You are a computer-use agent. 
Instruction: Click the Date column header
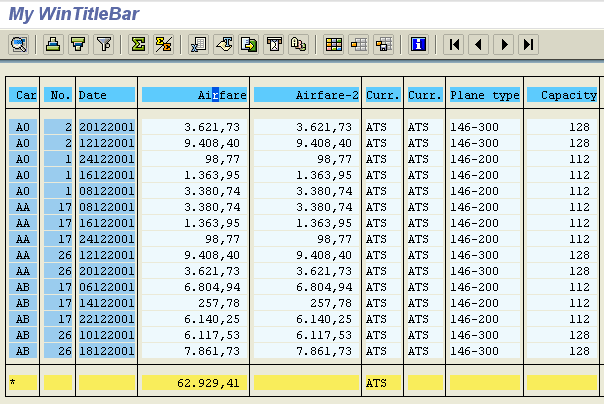[x=107, y=95]
